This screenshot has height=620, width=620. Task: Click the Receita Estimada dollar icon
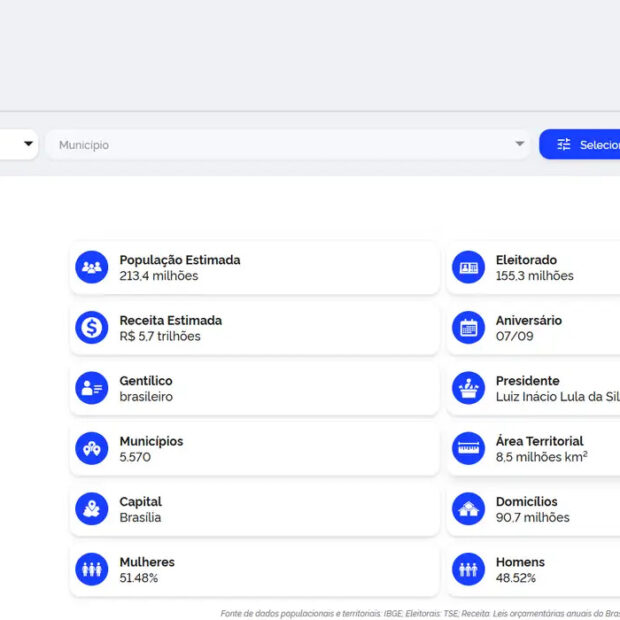pos(92,327)
